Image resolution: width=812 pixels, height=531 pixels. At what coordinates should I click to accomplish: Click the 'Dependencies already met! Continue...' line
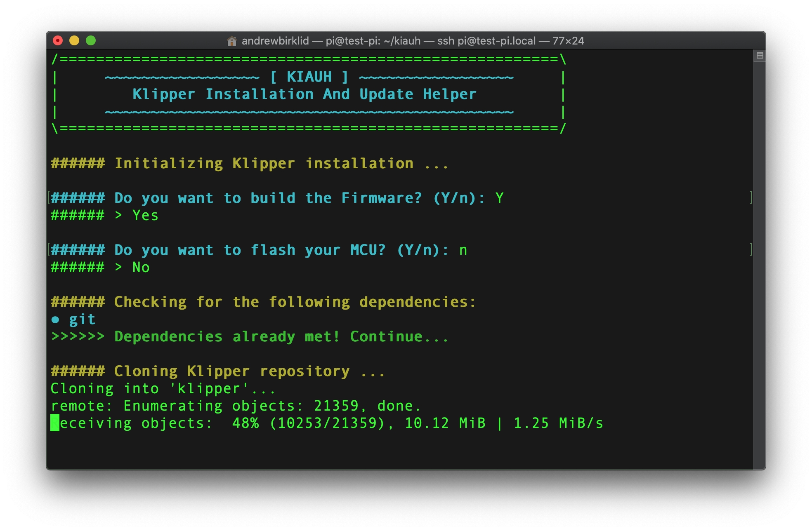pos(250,337)
